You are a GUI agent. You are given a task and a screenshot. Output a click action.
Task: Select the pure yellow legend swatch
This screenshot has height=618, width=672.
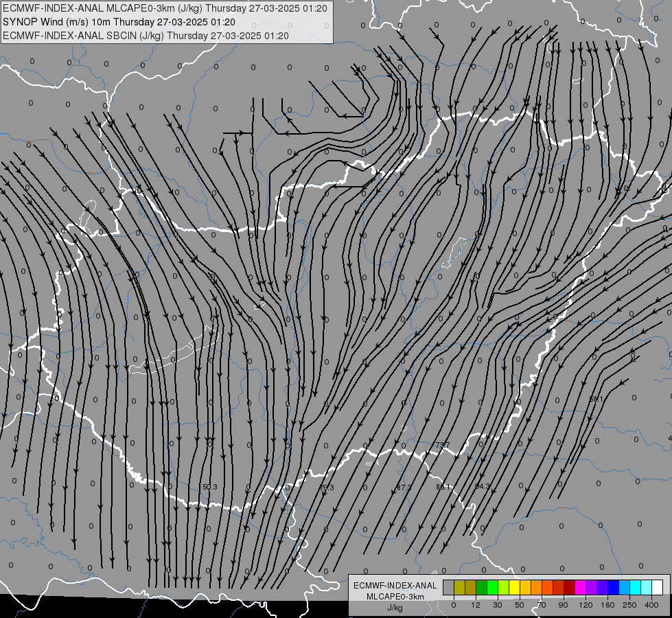[515, 588]
